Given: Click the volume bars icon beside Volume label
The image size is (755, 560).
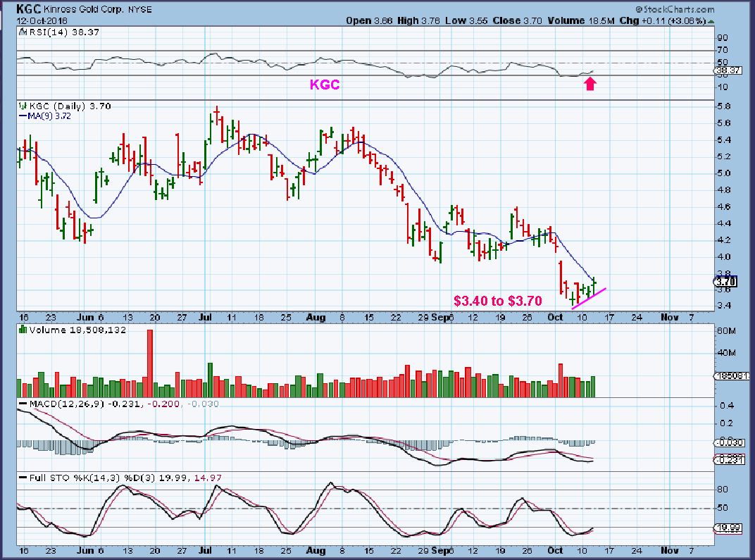Looking at the screenshot, I should 23,330.
